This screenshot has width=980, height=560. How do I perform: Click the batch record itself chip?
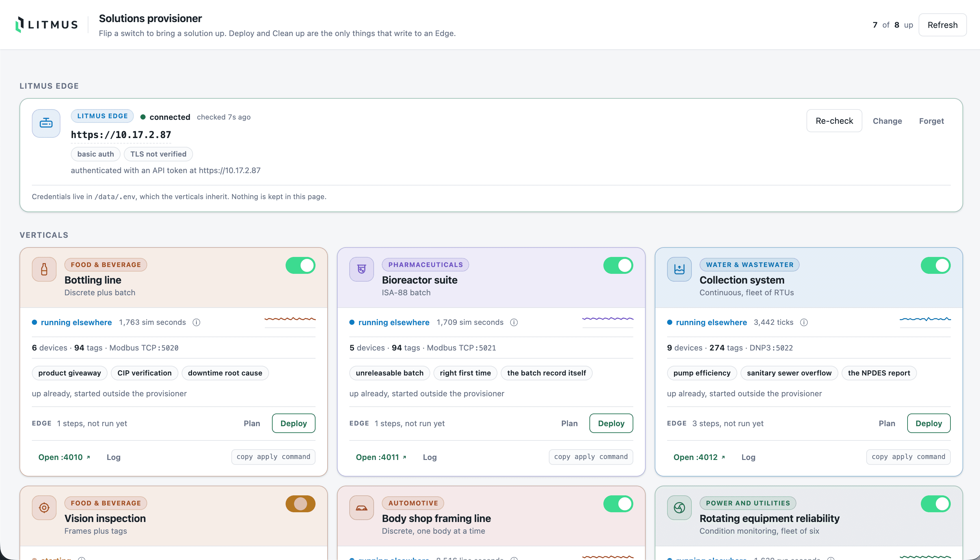pos(547,373)
